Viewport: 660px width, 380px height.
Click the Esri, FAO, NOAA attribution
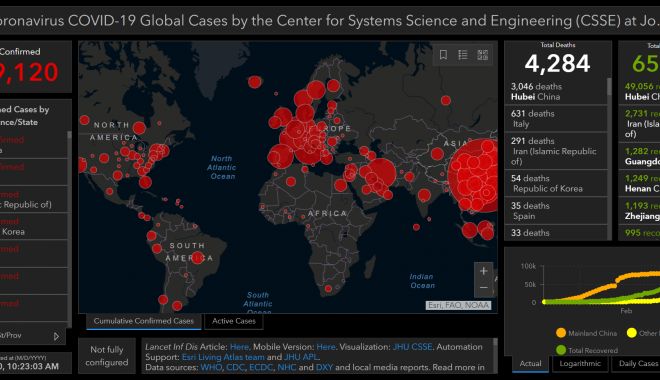[x=458, y=306]
